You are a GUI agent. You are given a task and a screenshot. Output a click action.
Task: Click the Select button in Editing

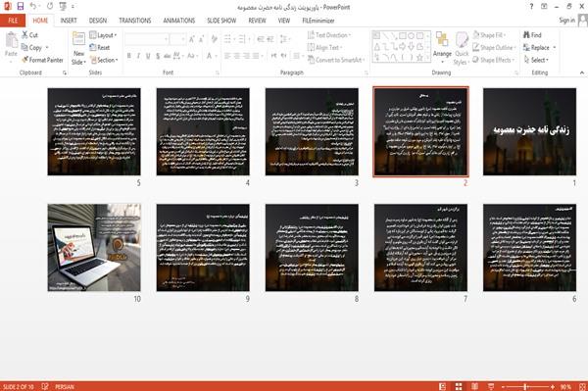tap(536, 60)
